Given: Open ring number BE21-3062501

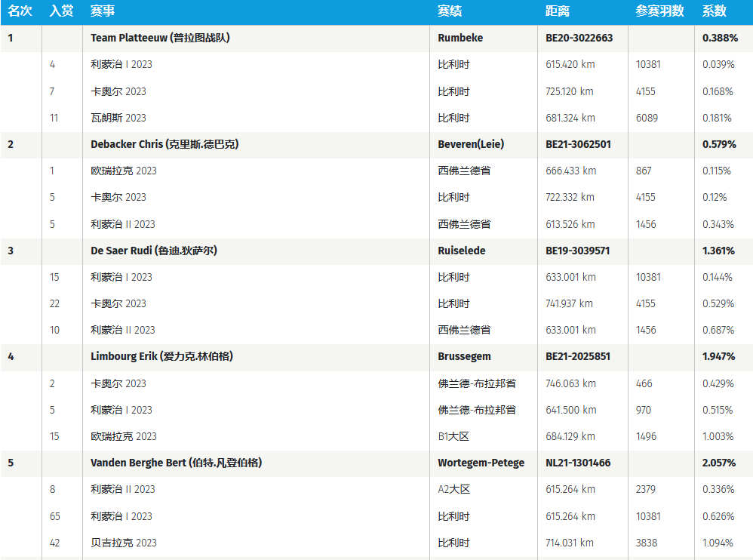Looking at the screenshot, I should click(578, 144).
